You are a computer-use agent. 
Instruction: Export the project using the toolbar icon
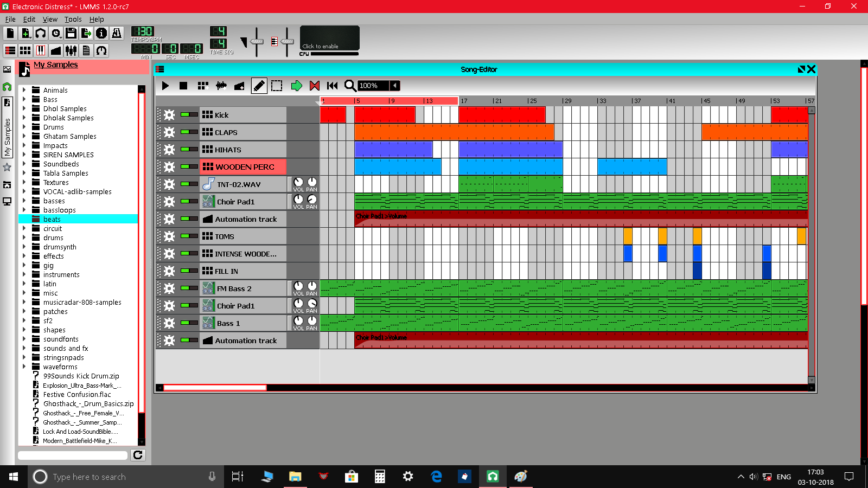(x=86, y=33)
